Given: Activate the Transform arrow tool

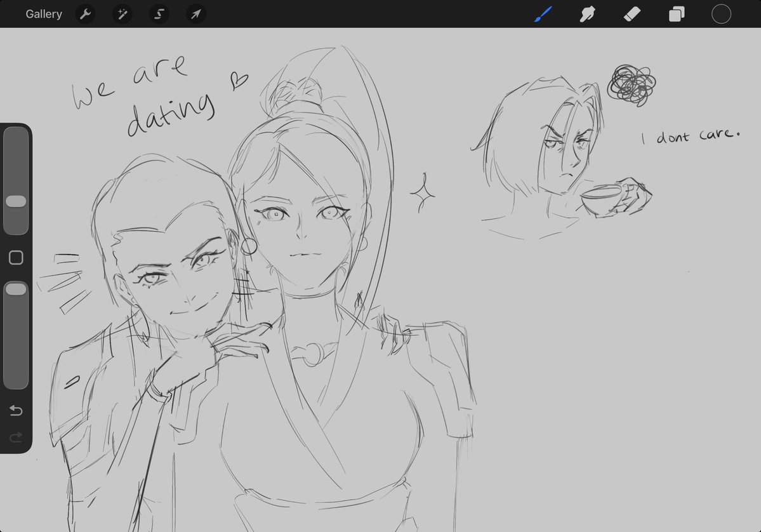Looking at the screenshot, I should click(x=196, y=14).
